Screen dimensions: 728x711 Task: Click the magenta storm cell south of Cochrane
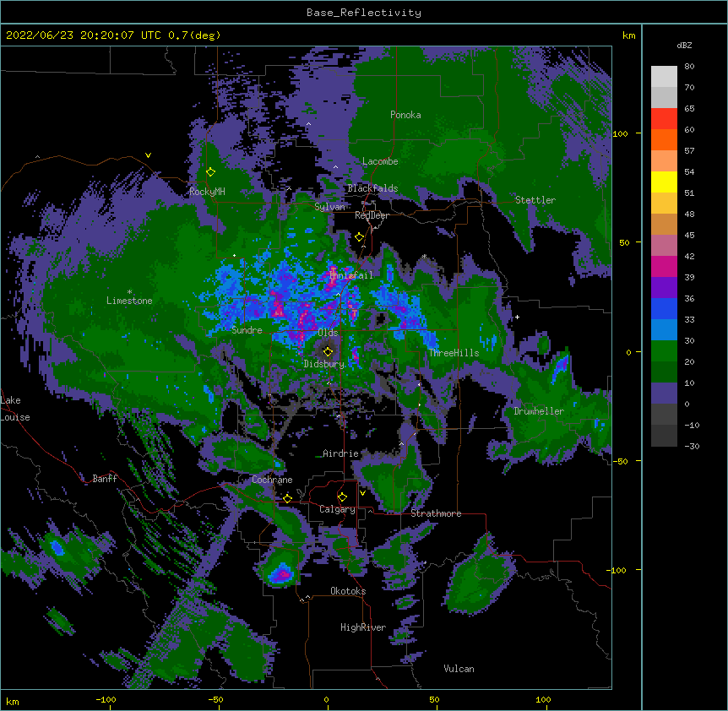point(282,573)
